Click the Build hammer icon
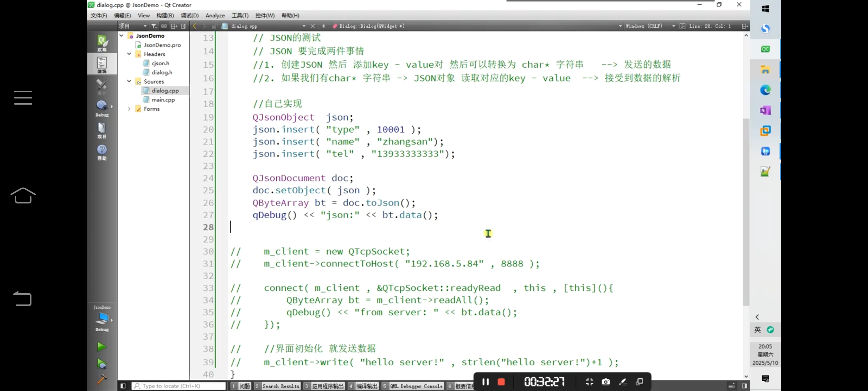The width and height of the screenshot is (868, 391). tap(102, 379)
